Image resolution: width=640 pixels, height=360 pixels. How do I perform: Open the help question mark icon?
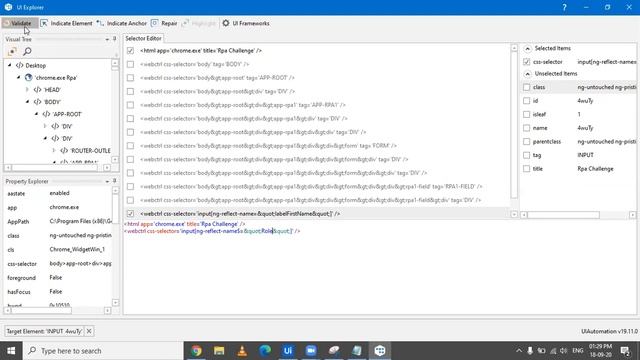[x=564, y=7]
